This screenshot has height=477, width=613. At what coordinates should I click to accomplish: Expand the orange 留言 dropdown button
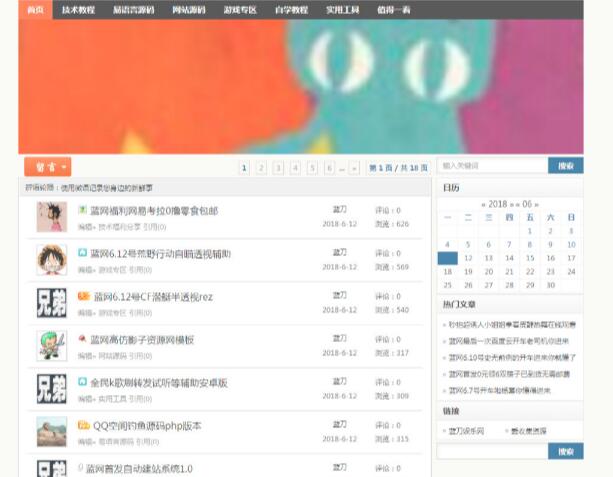[x=48, y=167]
